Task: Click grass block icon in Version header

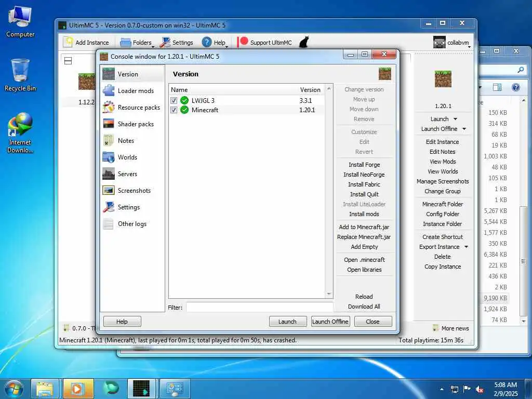Action: [x=385, y=74]
